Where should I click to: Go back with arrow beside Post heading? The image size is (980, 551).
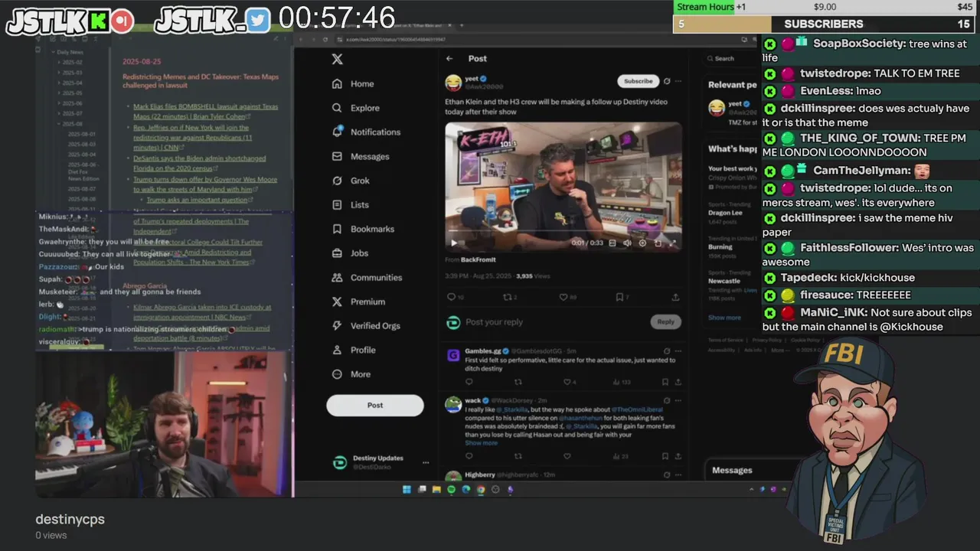(449, 58)
